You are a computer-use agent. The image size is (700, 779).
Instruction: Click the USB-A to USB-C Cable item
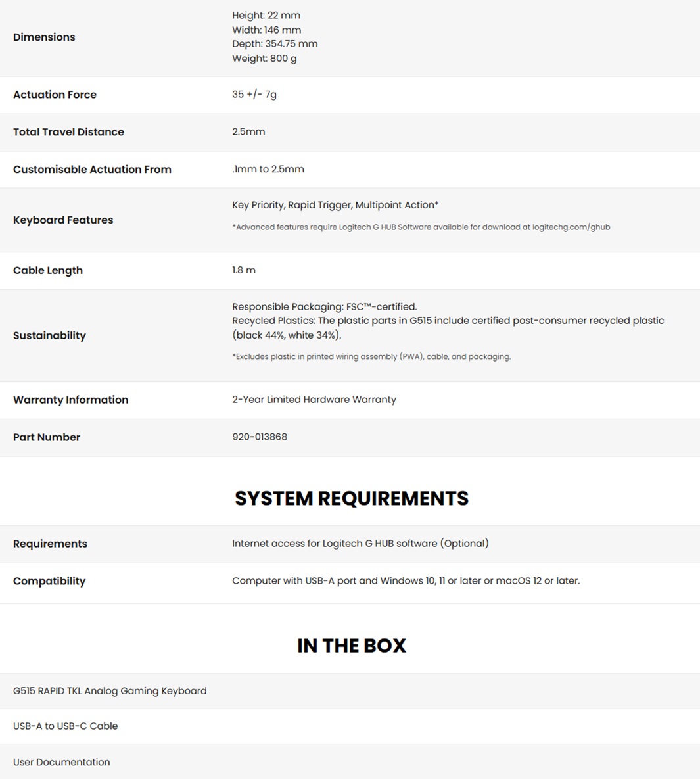click(x=66, y=726)
